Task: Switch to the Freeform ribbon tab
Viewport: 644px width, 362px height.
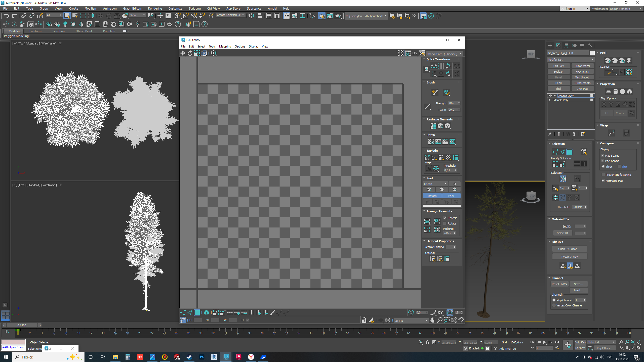Action: point(35,31)
